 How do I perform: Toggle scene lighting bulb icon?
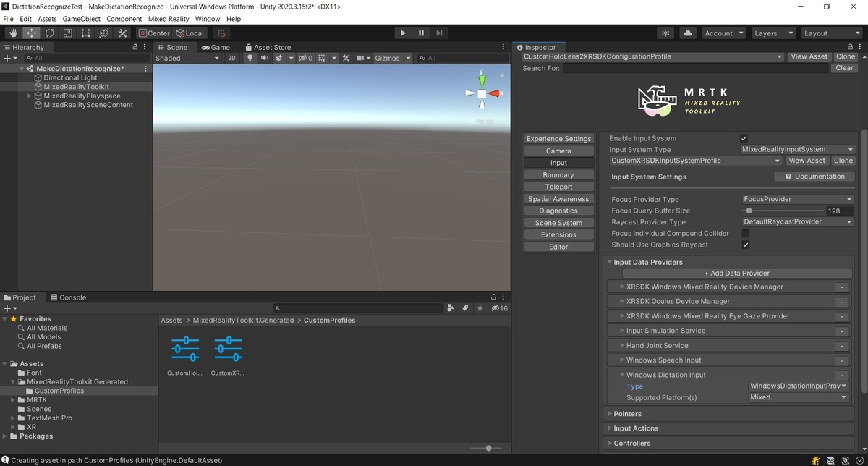click(250, 58)
